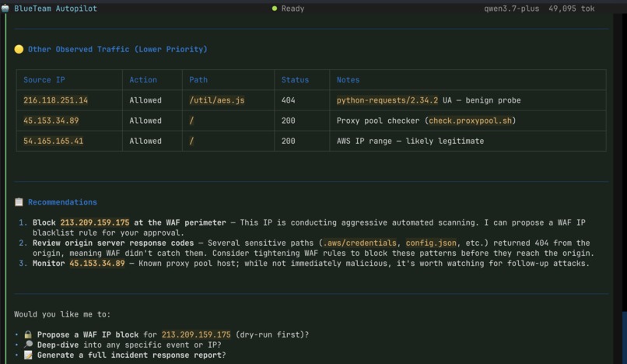Select IP 216.118.251.14 in the table
The height and width of the screenshot is (364, 627).
(x=55, y=100)
